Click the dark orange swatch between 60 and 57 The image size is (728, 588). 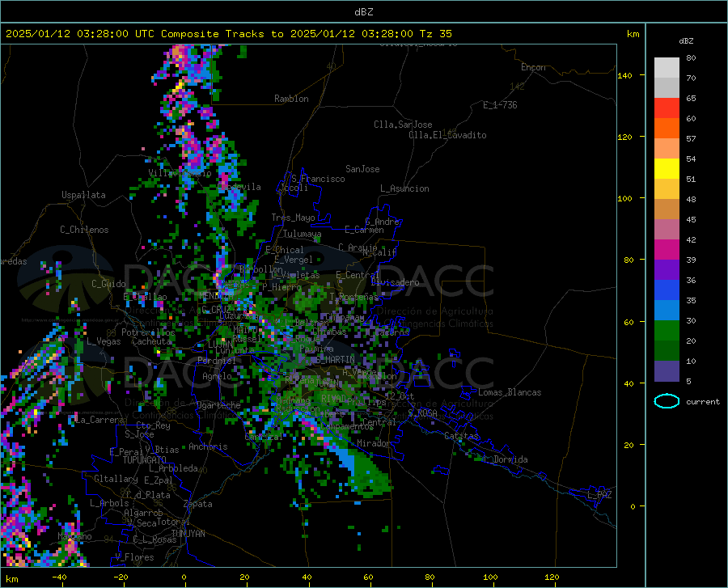[x=667, y=128]
